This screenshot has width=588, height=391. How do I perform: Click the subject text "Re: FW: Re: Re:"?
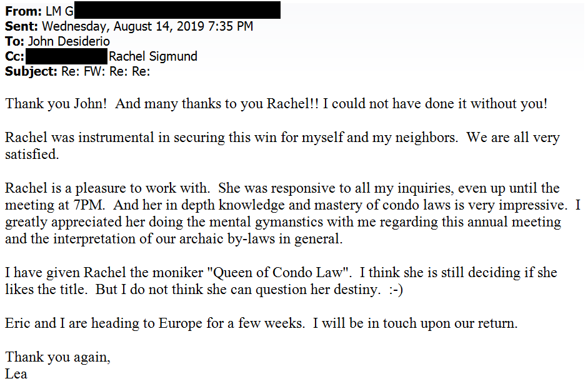coord(106,71)
